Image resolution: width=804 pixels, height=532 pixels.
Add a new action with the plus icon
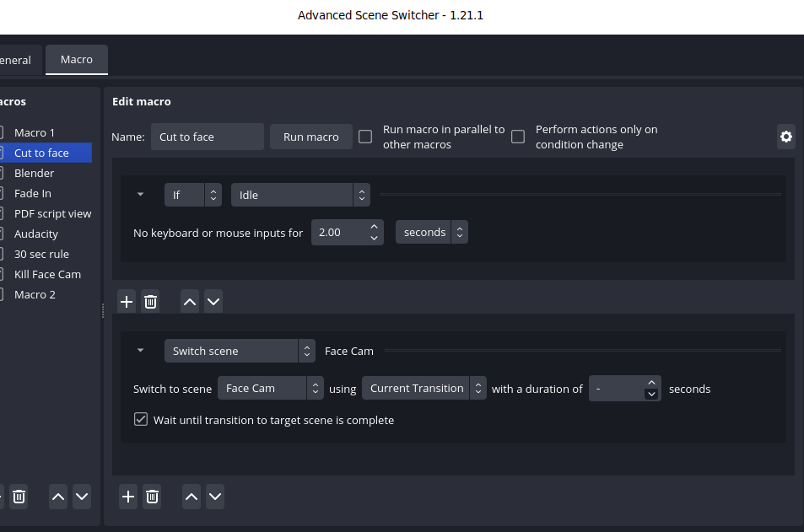[127, 497]
